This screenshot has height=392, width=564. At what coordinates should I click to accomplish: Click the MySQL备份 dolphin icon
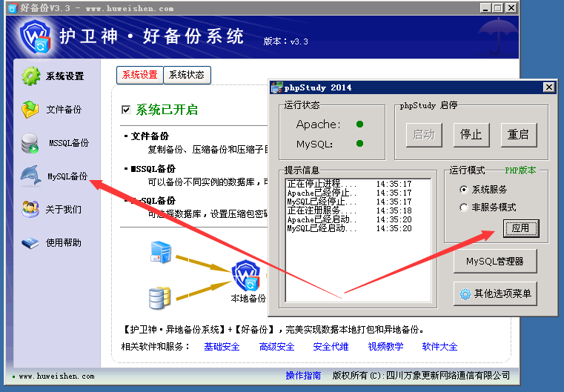[x=30, y=175]
